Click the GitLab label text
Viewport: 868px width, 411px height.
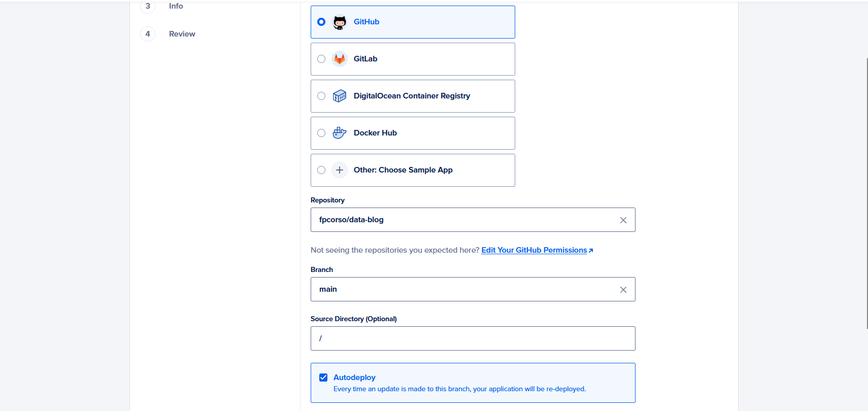pyautogui.click(x=365, y=59)
